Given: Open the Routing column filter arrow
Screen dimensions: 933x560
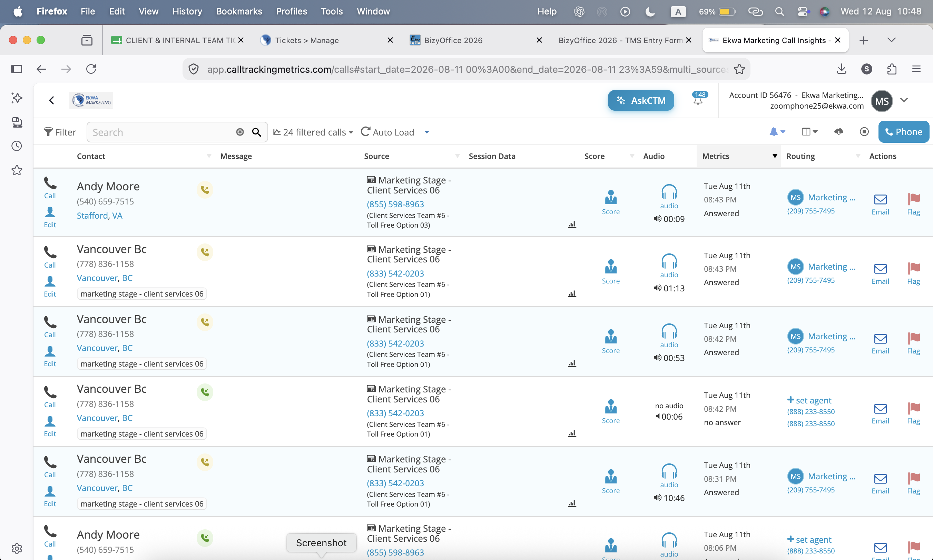Looking at the screenshot, I should click(858, 156).
